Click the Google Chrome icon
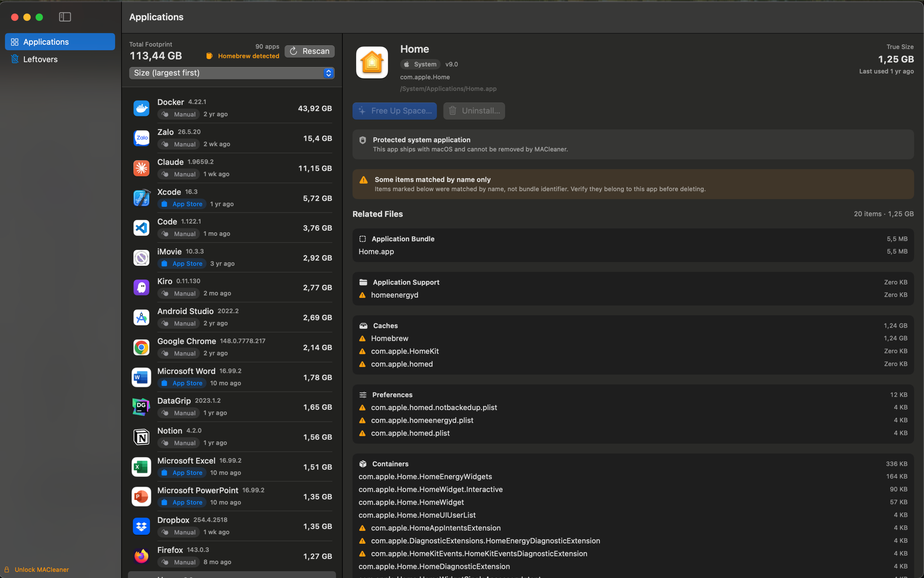Screen dimensions: 924x578 coord(141,347)
